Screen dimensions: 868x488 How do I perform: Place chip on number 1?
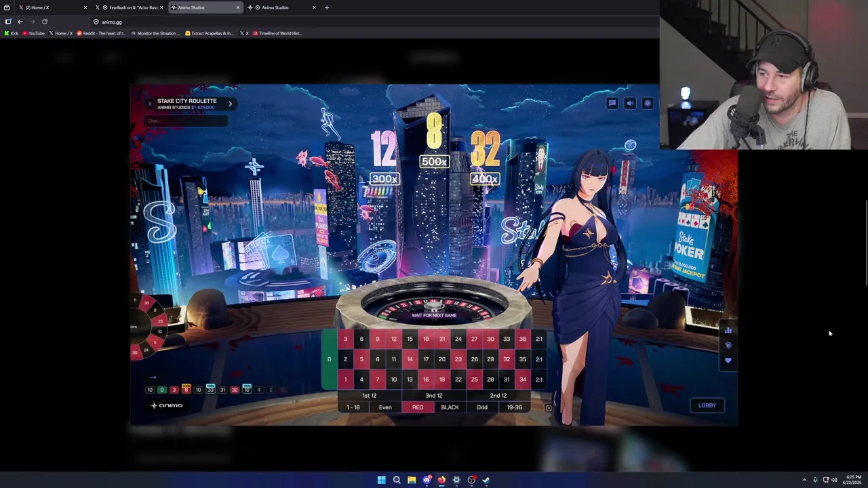(345, 380)
